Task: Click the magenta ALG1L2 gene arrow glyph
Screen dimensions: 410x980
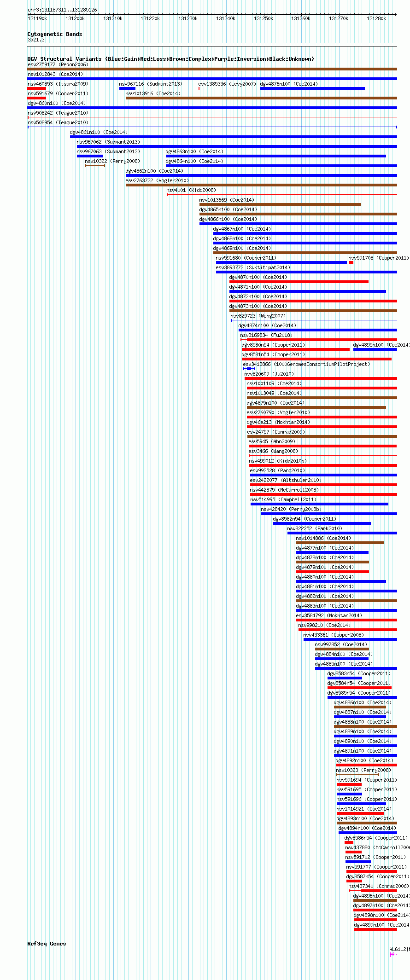Action: [x=392, y=955]
